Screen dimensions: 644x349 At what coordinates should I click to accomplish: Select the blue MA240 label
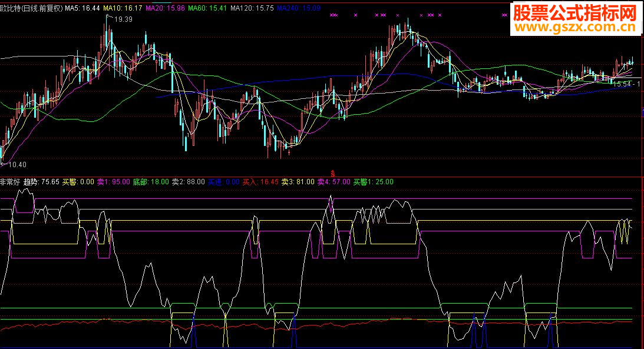299,8
